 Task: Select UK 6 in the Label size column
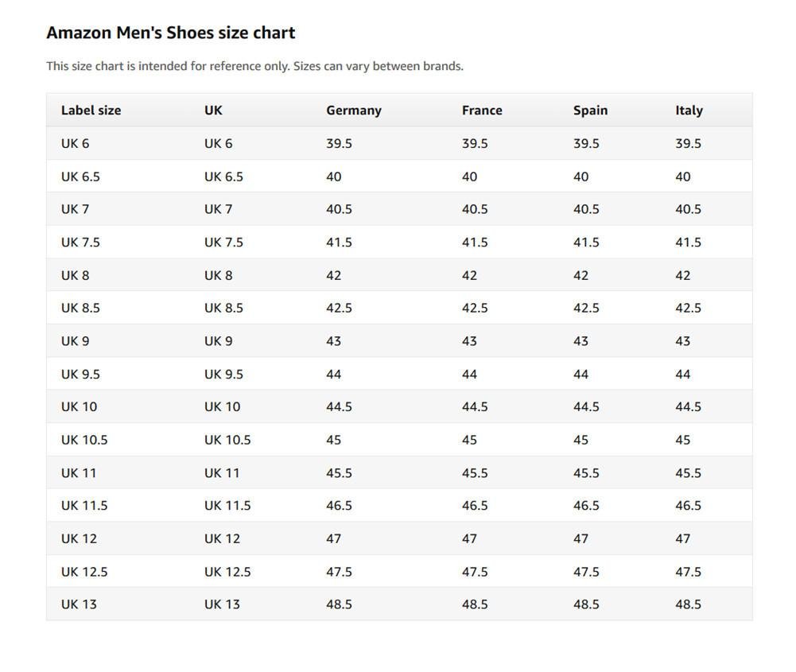[75, 143]
